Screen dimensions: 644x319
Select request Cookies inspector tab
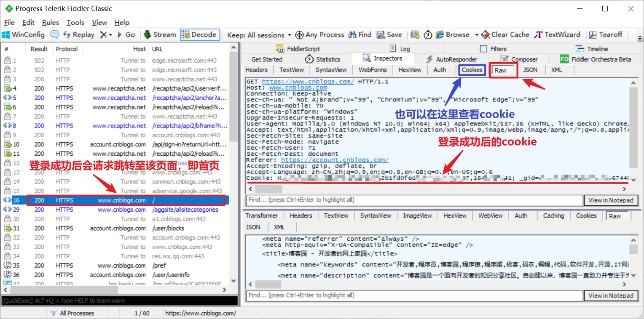(x=472, y=70)
